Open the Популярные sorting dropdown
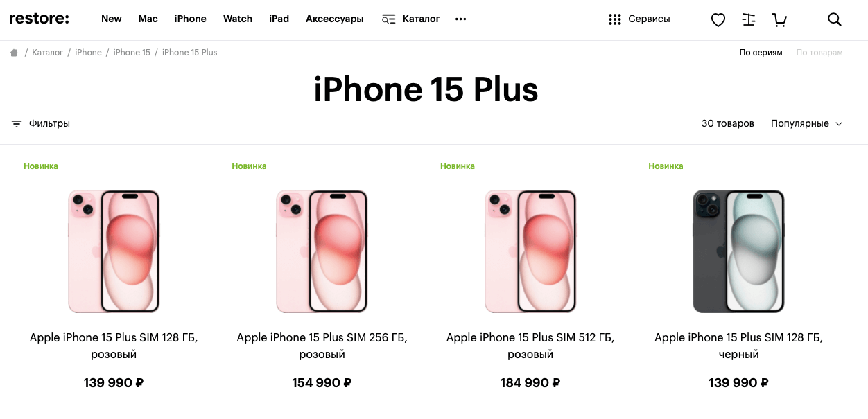The height and width of the screenshot is (419, 868). [806, 123]
